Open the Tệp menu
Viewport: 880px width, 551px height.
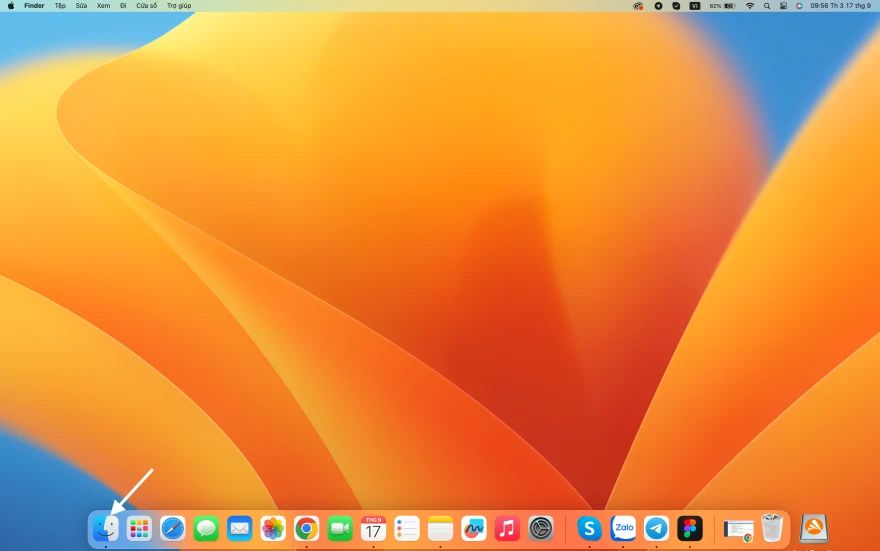click(60, 6)
